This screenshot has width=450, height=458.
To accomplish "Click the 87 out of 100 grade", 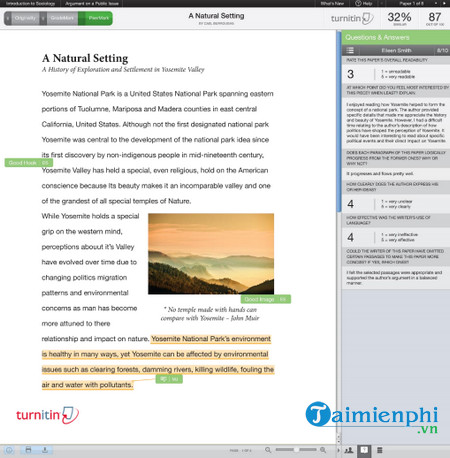I will pos(435,18).
